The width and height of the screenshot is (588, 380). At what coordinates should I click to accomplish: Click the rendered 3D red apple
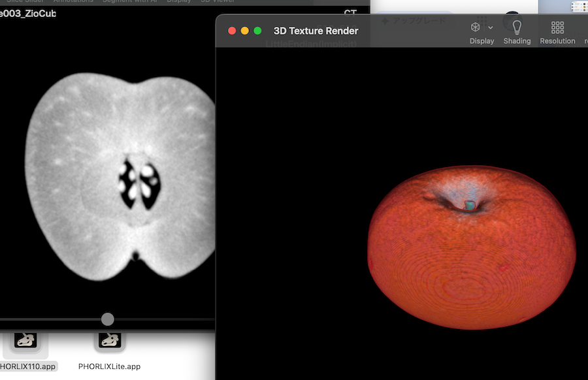(471, 247)
